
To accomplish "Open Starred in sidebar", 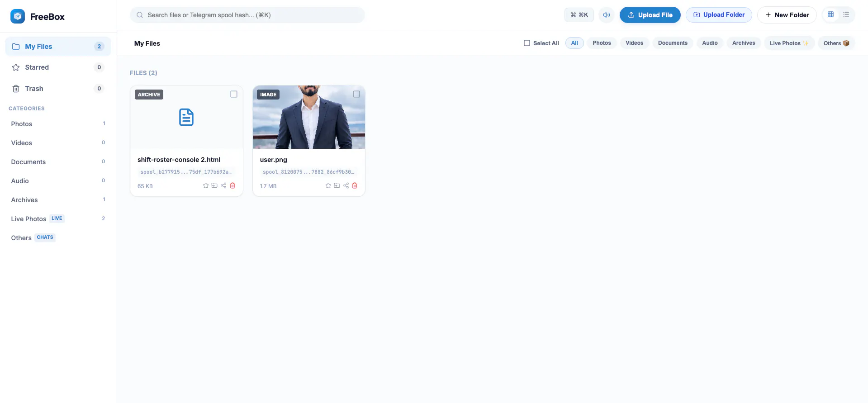I will (58, 67).
